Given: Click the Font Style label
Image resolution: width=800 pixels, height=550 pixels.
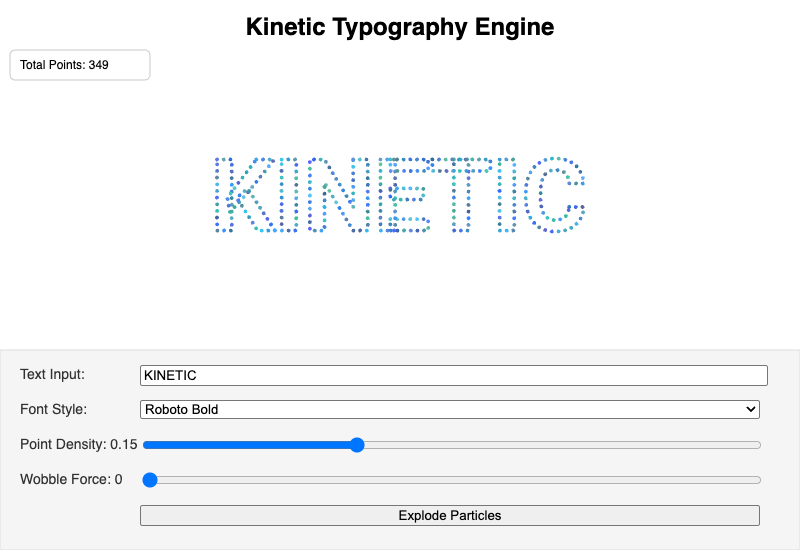Looking at the screenshot, I should coord(54,409).
